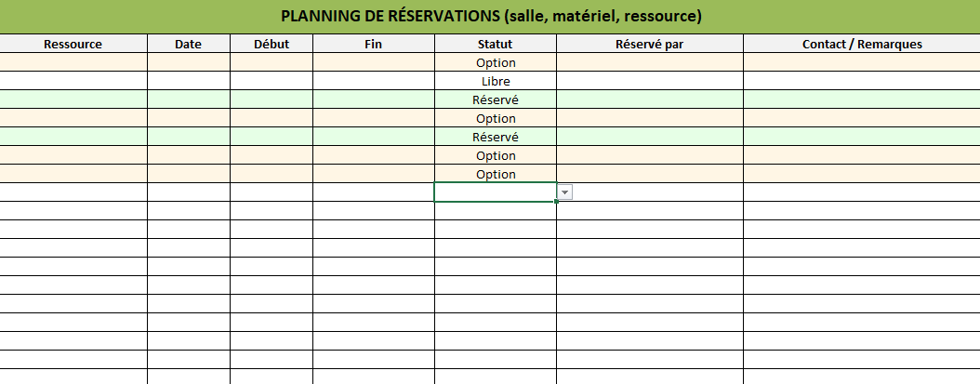Click the Début column header
Viewport: 980px width, 384px height.
click(271, 44)
